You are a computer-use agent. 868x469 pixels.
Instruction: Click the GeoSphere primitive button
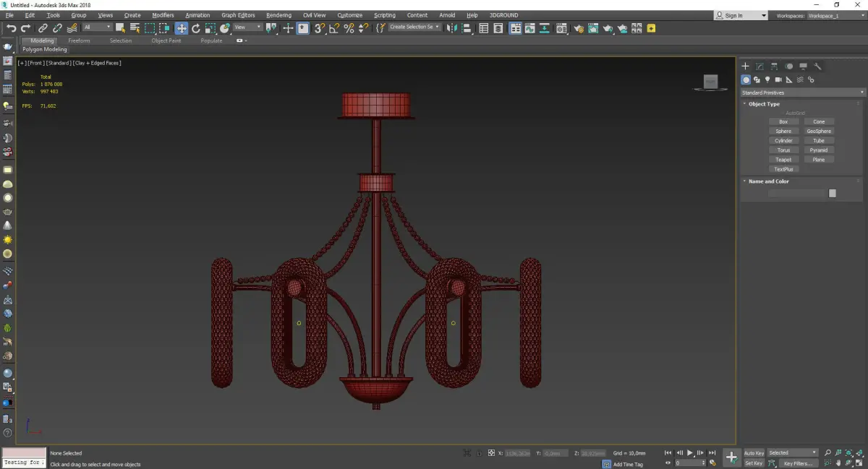pyautogui.click(x=819, y=132)
